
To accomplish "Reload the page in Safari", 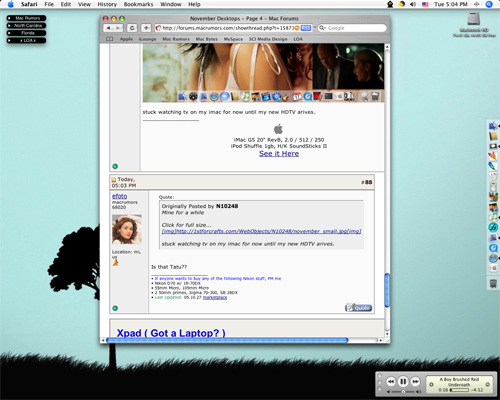I will click(x=132, y=28).
